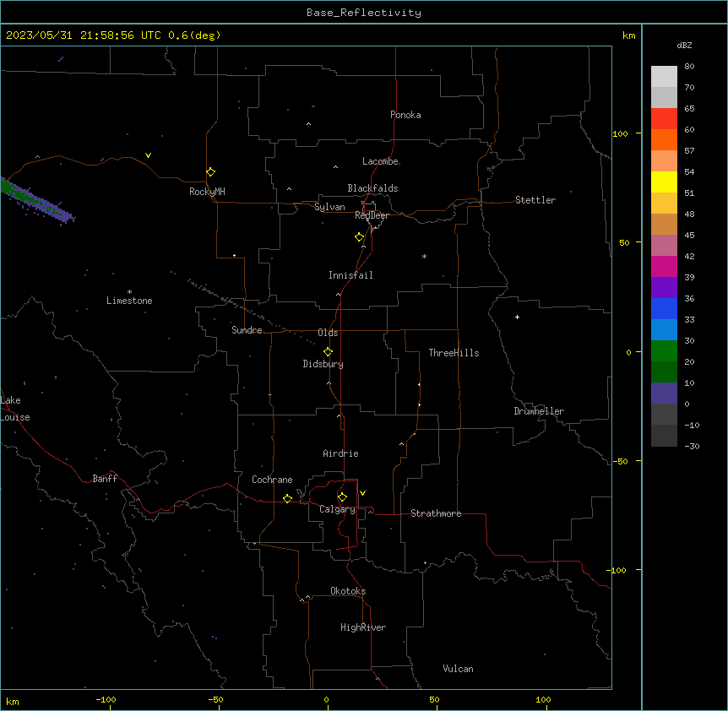
Task: Select the yellow diamond marker above Didsbury
Action: (x=328, y=351)
